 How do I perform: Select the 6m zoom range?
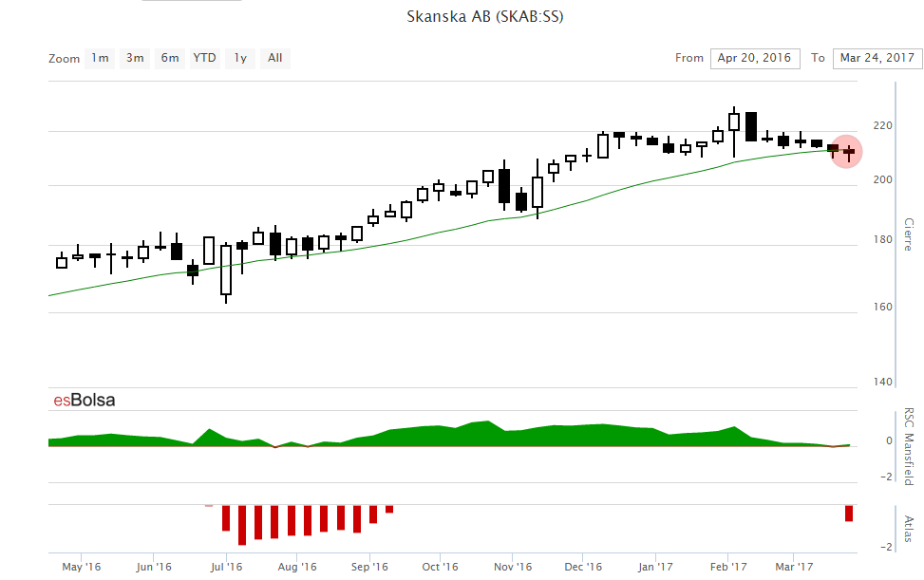pyautogui.click(x=170, y=58)
